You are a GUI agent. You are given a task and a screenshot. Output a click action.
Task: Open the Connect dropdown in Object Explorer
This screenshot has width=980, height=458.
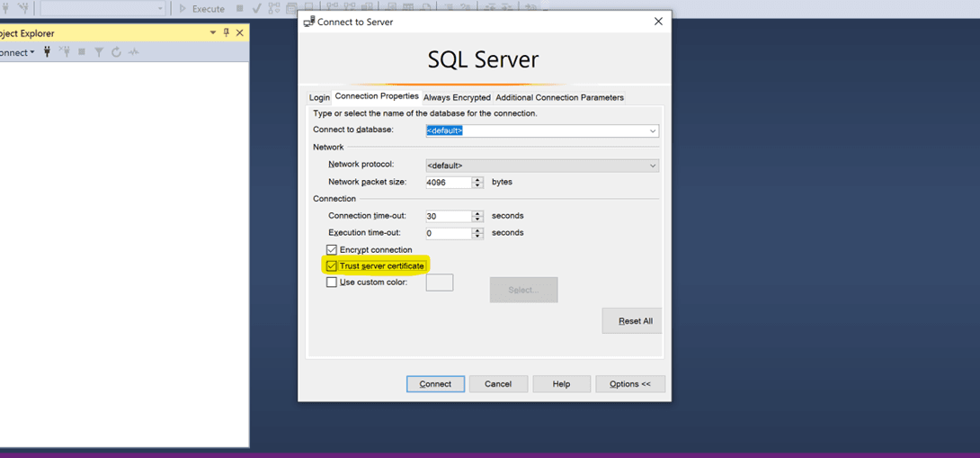pyautogui.click(x=17, y=52)
